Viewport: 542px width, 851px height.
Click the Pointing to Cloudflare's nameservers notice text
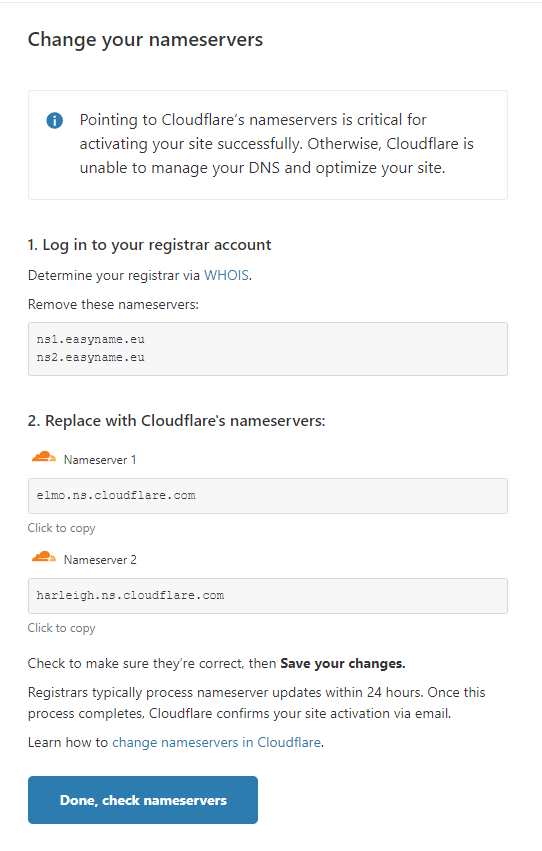276,144
